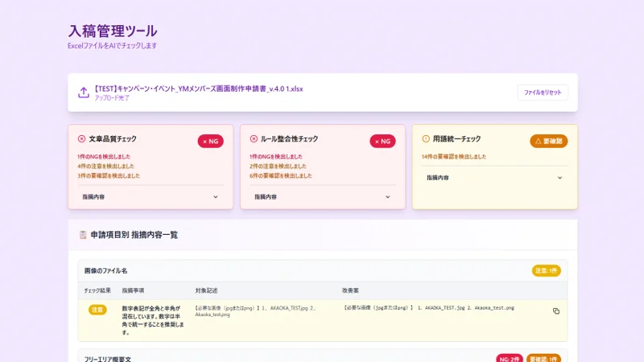Click the warning circle icon next to 用語統一チェック
Viewport: 644px width, 362px height.
pos(426,138)
